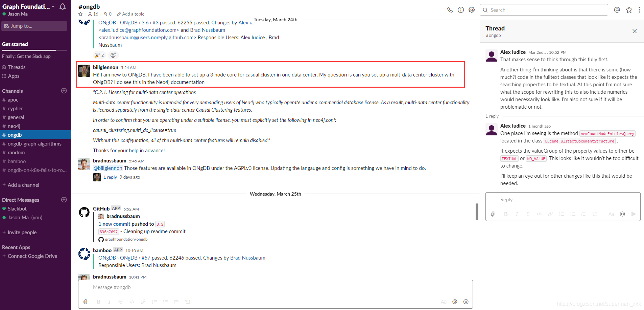Open notification bell preferences
This screenshot has height=310, width=644.
pos(63,6)
